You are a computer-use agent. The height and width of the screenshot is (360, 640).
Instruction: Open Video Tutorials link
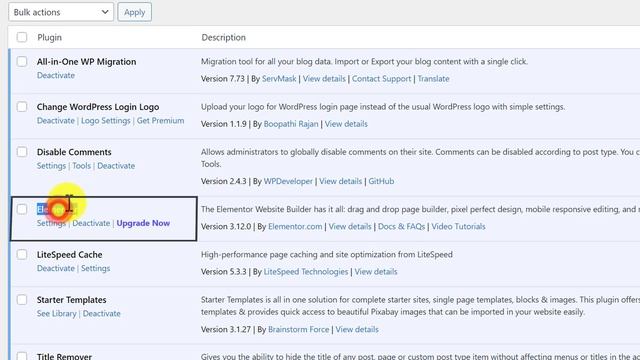[x=458, y=227]
